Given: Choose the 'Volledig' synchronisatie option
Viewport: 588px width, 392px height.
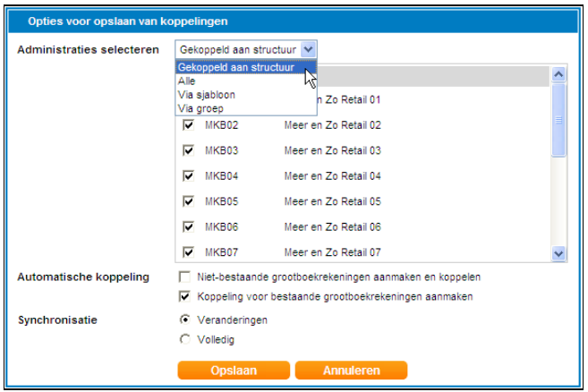Looking at the screenshot, I should (x=185, y=339).
